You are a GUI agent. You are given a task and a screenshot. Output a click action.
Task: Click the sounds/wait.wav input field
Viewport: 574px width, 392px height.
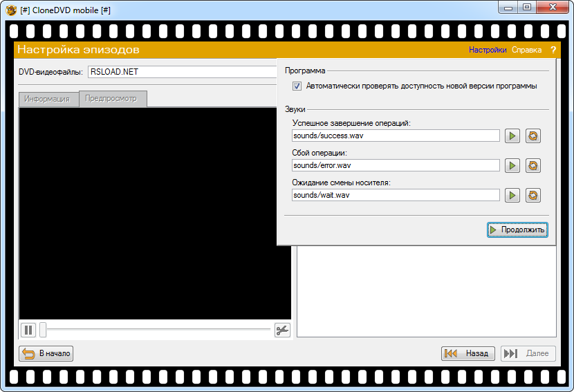click(x=396, y=195)
